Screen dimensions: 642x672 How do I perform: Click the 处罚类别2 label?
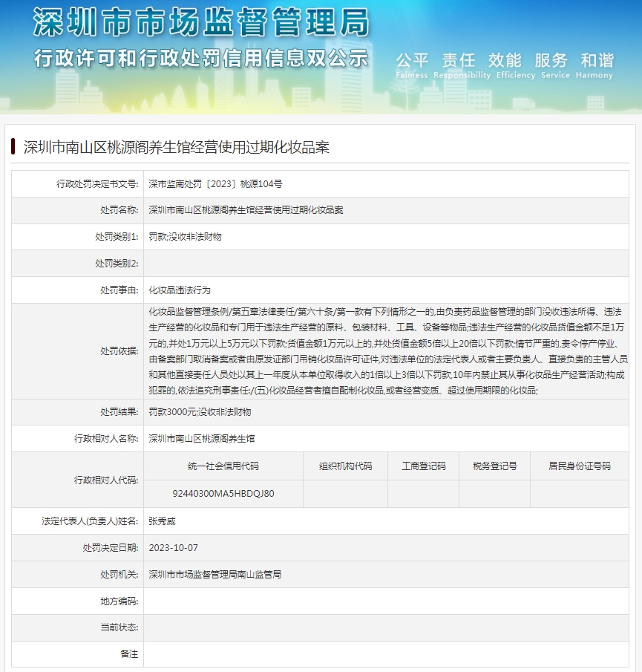117,264
